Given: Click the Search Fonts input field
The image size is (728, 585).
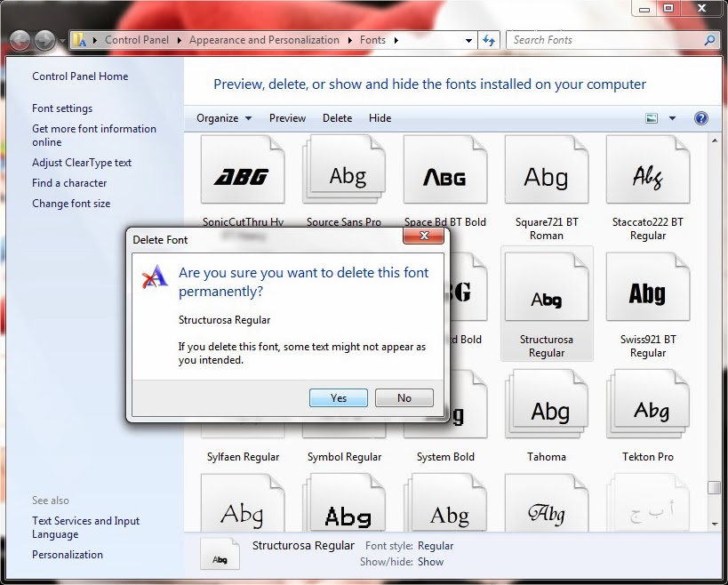Looking at the screenshot, I should (606, 40).
